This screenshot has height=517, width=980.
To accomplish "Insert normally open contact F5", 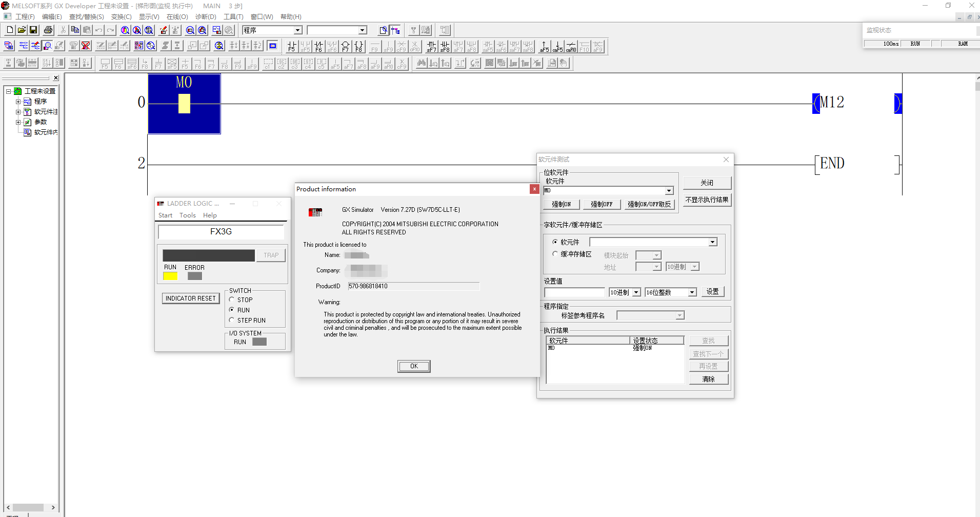I will click(291, 47).
